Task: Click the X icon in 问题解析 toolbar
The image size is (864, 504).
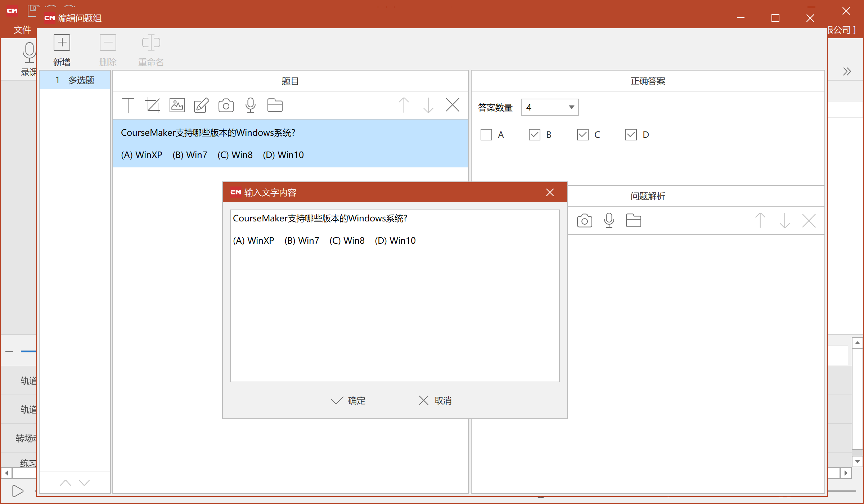Action: (x=809, y=220)
